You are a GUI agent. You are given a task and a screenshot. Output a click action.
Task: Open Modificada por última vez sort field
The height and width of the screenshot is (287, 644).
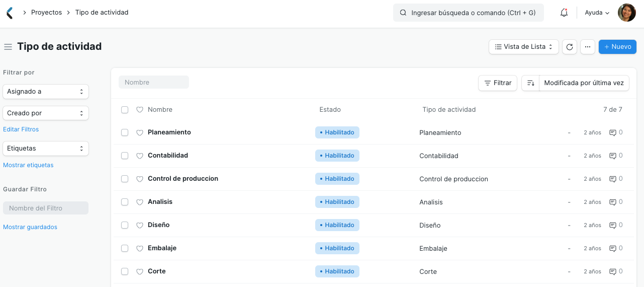pos(584,83)
